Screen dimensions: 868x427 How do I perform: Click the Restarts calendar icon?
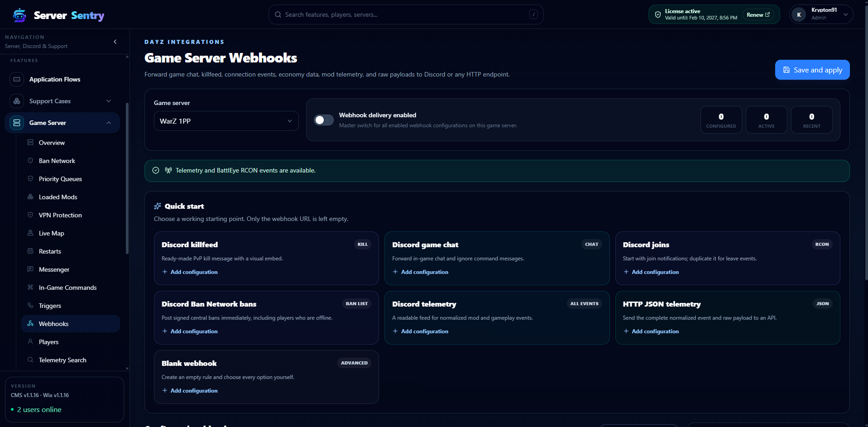click(x=30, y=251)
